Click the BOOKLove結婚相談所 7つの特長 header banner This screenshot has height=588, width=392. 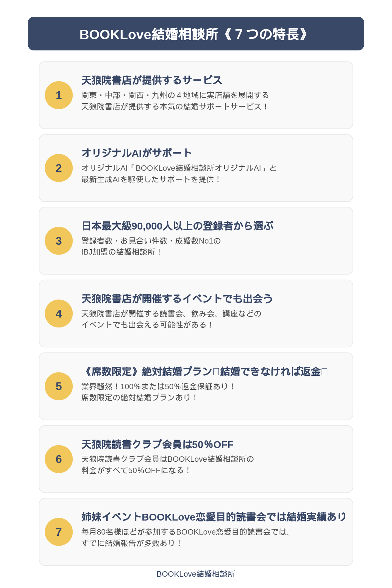[x=196, y=34]
